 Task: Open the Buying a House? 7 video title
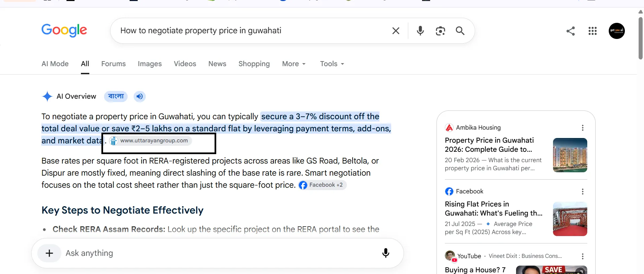475,270
